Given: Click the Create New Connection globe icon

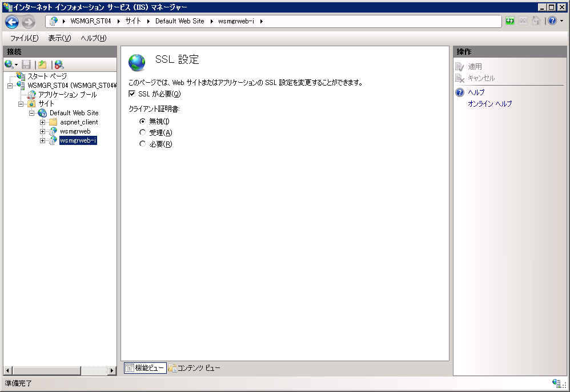Looking at the screenshot, I should point(9,64).
